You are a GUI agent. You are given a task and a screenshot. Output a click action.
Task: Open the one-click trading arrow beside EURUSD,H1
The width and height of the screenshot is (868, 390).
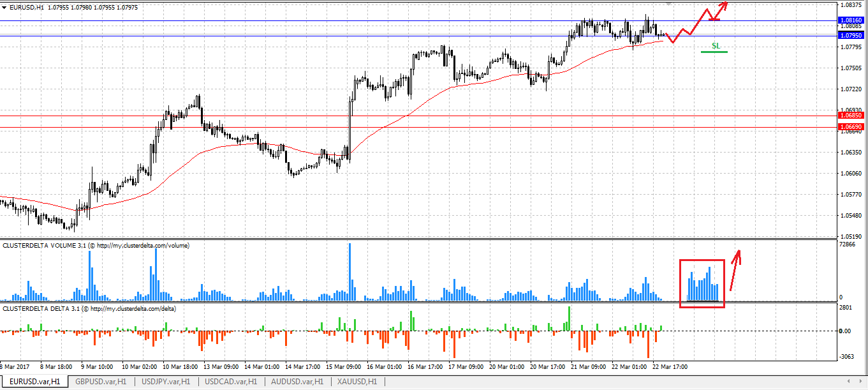(4, 7)
